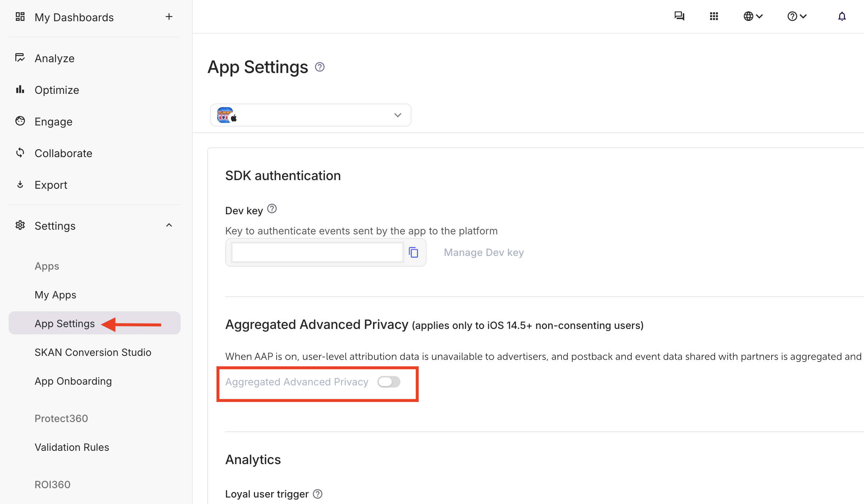Open the app selector dropdown

311,115
